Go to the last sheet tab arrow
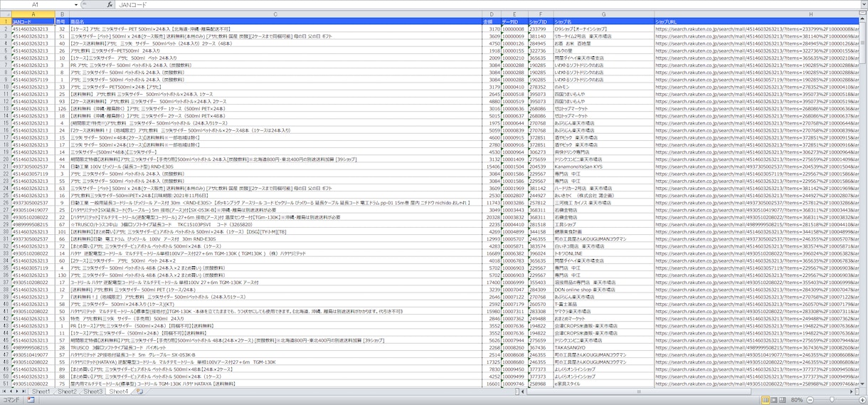Image resolution: width=868 pixels, height=405 pixels. 24,391
